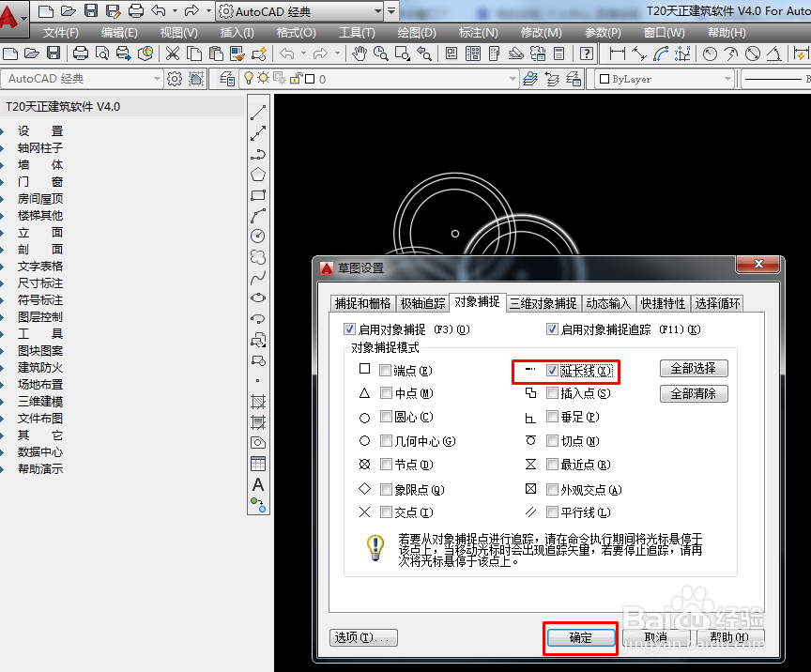
Task: Click the New file icon in quick access bar
Action: point(46,11)
